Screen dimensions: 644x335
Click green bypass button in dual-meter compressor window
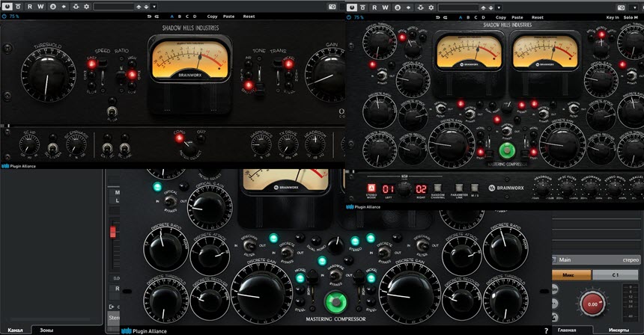click(507, 150)
